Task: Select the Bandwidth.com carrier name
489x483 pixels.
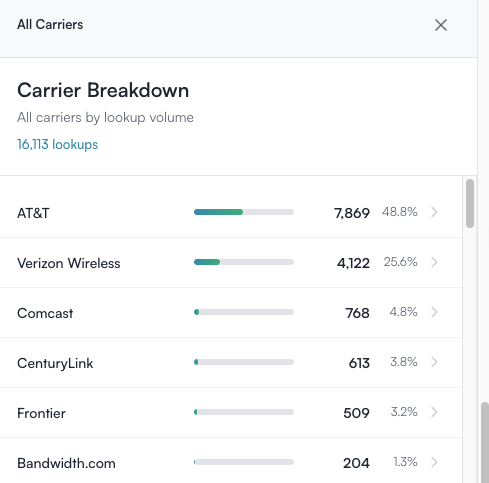Action: [x=66, y=463]
